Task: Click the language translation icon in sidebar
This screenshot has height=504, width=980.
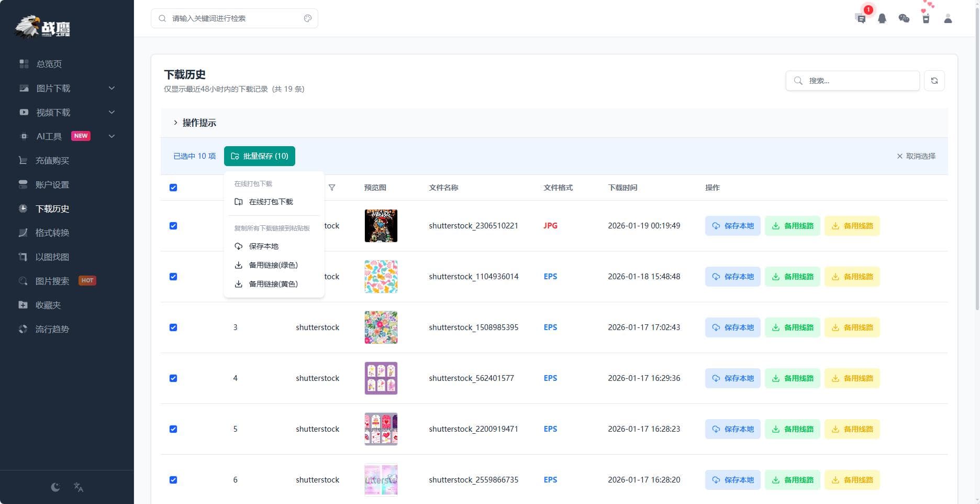Action: coord(79,487)
